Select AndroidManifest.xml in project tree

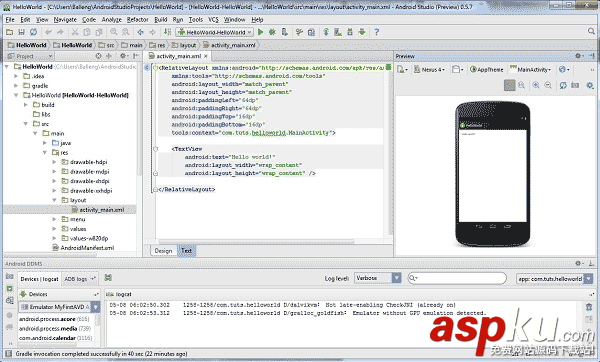83,248
